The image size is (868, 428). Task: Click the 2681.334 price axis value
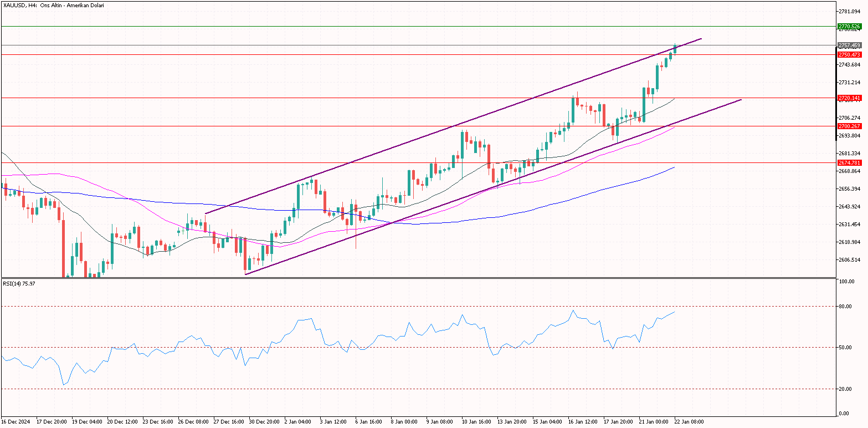point(849,153)
